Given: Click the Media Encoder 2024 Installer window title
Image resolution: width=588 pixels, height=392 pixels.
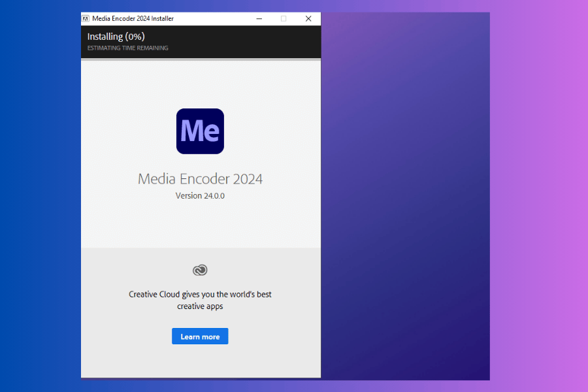Looking at the screenshot, I should click(x=133, y=19).
